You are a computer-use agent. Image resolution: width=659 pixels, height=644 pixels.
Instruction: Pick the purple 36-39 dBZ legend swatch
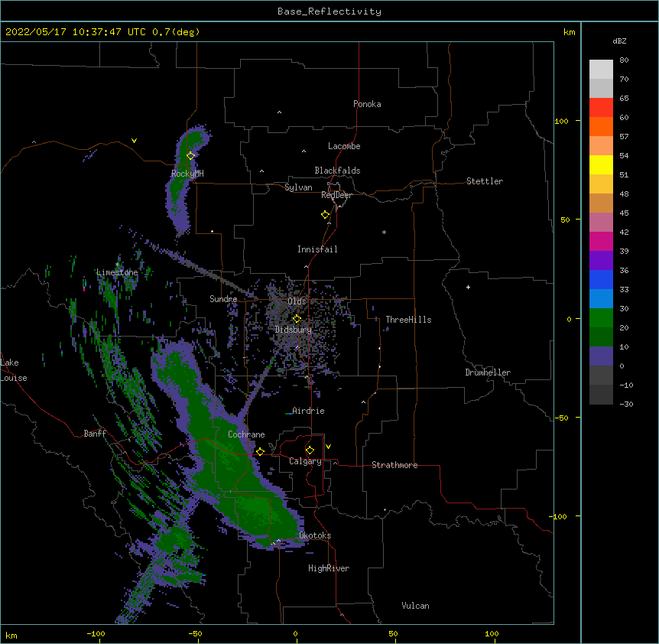click(601, 260)
